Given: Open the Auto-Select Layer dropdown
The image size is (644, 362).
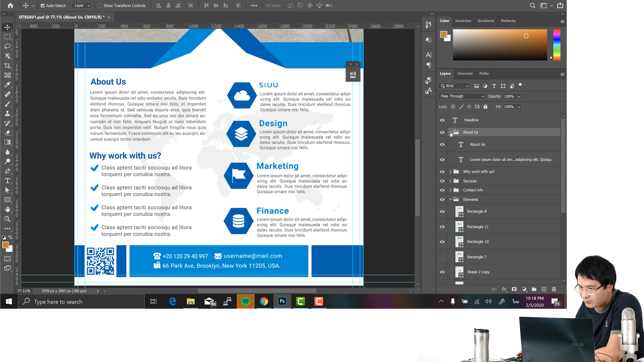Looking at the screenshot, I should point(82,6).
